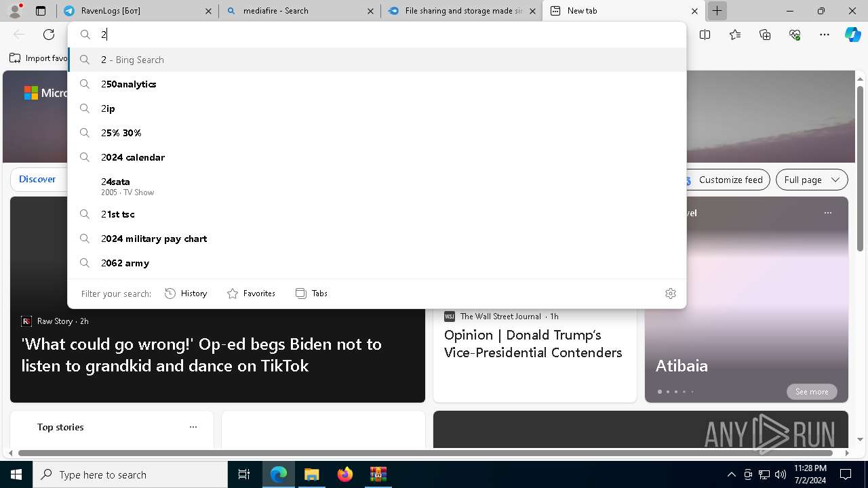
Task: Open the Raw Story Biden TikTok article
Action: (201, 354)
